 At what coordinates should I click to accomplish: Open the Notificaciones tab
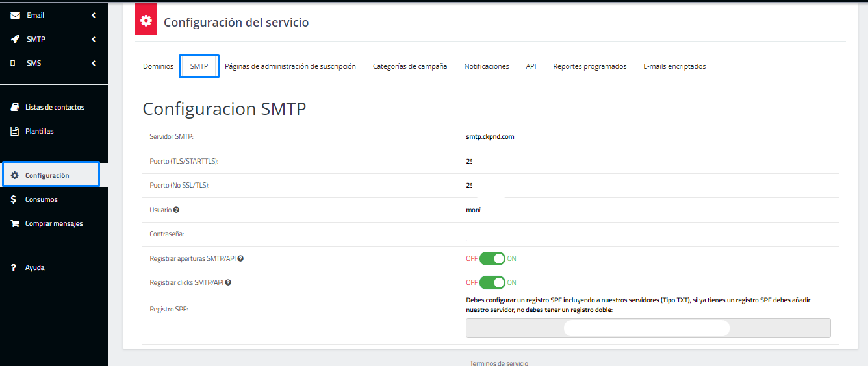pyautogui.click(x=486, y=66)
